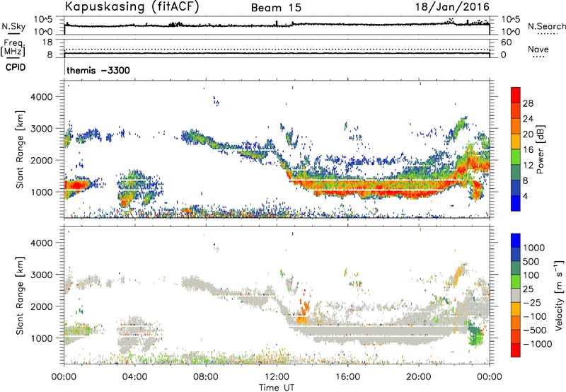
Task: Click the '04:00' time axis label
Action: [x=134, y=377]
